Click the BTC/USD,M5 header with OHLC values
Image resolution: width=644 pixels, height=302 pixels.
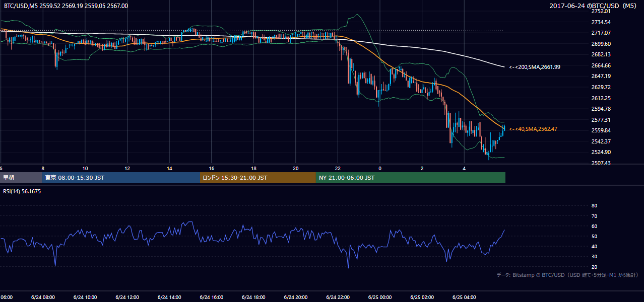coord(66,6)
